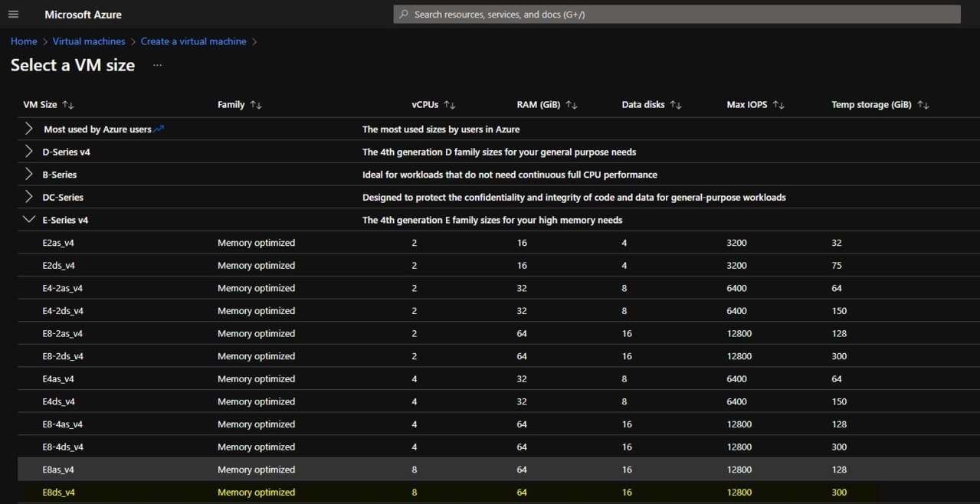Viewport: 980px width, 504px height.
Task: Expand the DC-Series group
Action: [29, 197]
